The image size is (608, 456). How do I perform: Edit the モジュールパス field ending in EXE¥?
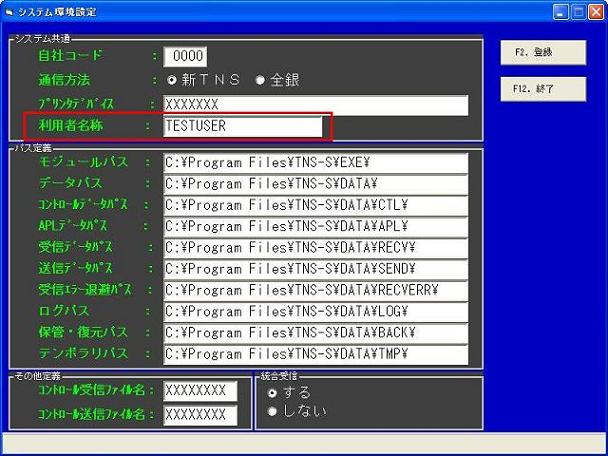tap(316, 163)
